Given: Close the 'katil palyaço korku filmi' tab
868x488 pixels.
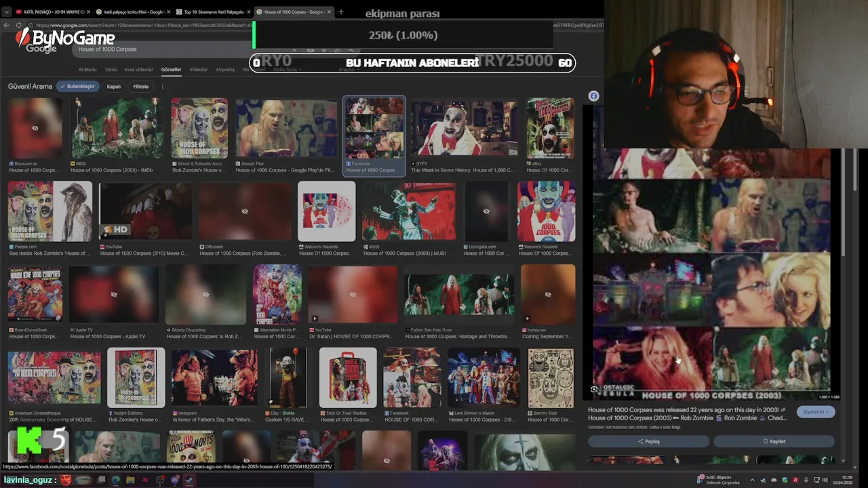Looking at the screenshot, I should tap(168, 12).
